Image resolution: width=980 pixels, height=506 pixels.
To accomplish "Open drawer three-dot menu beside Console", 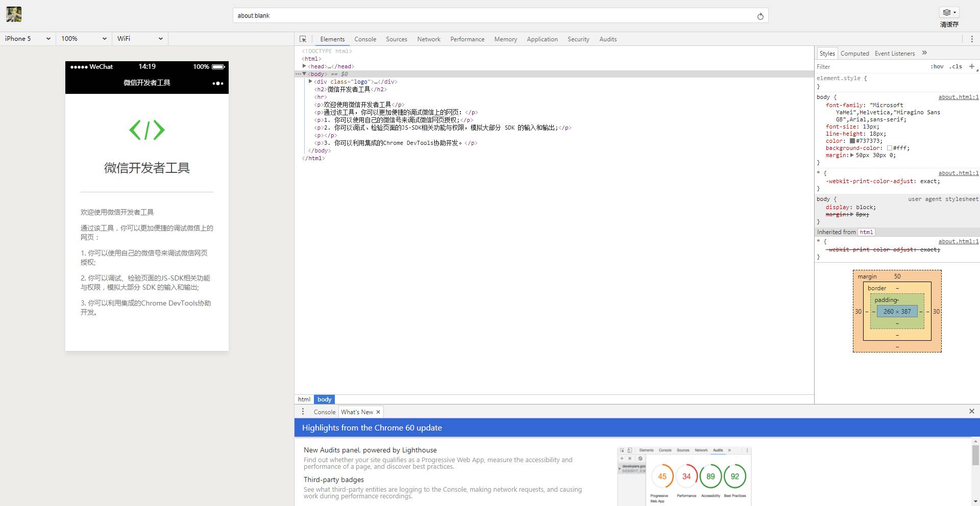I will tap(303, 412).
